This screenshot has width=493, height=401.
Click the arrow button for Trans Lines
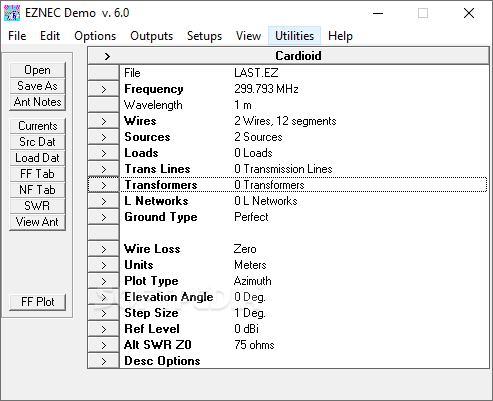[x=104, y=169]
